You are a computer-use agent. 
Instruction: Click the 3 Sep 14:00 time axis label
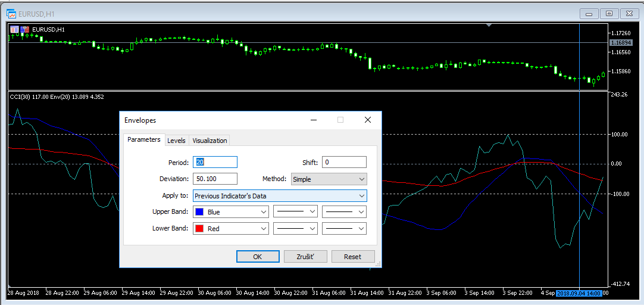point(480,294)
